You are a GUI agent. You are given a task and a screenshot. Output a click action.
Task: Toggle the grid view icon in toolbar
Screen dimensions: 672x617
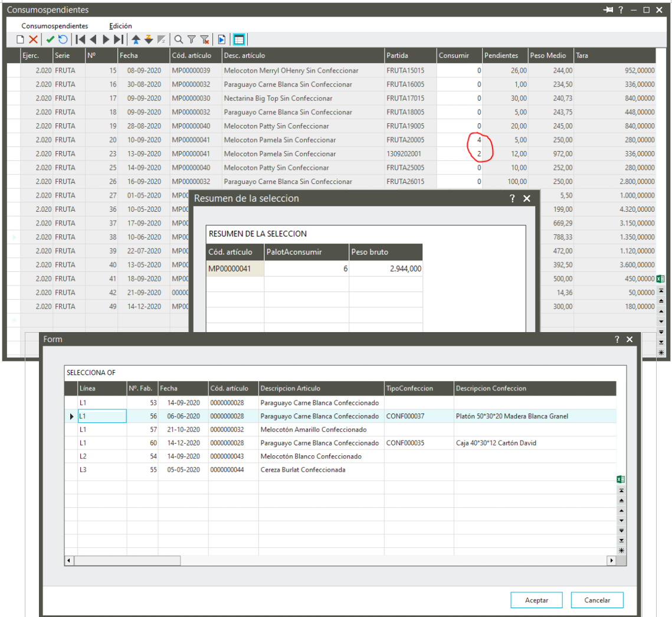pos(239,40)
